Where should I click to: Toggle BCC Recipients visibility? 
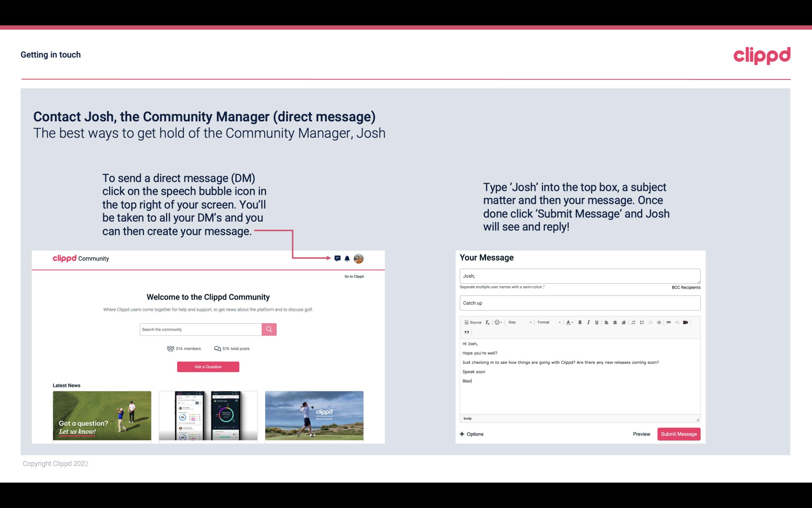click(685, 287)
